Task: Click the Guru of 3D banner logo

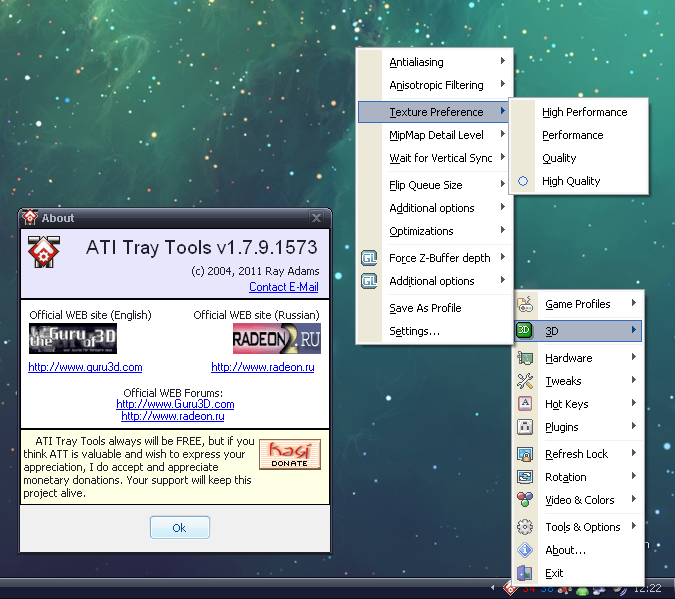Action: [73, 339]
